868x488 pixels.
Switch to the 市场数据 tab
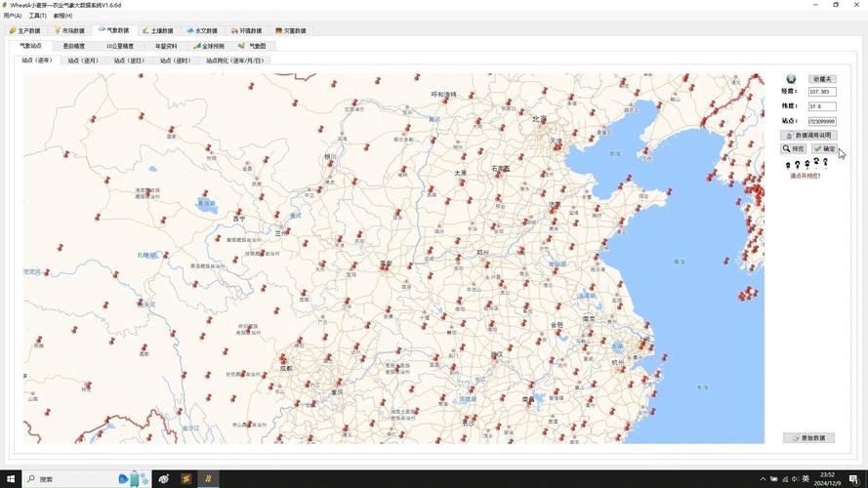(69, 30)
